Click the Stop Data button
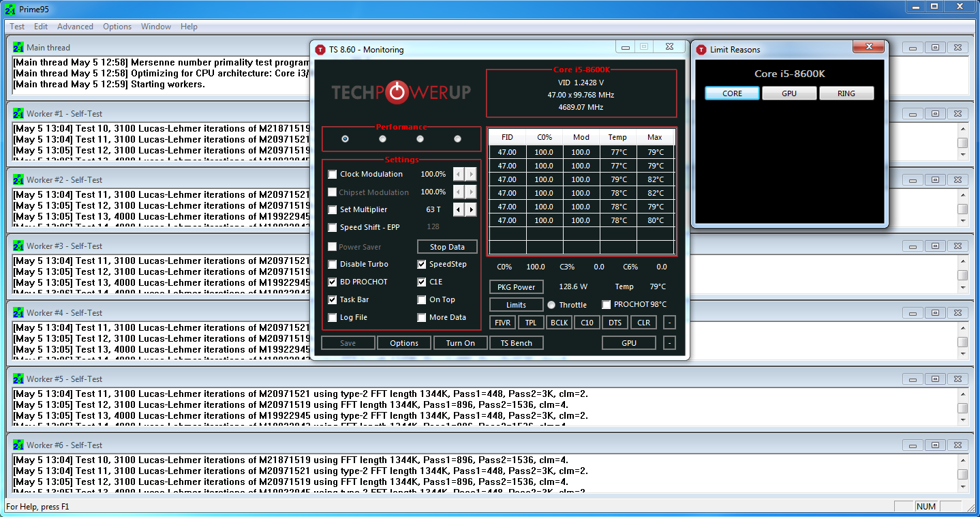980x517 pixels. (x=447, y=247)
